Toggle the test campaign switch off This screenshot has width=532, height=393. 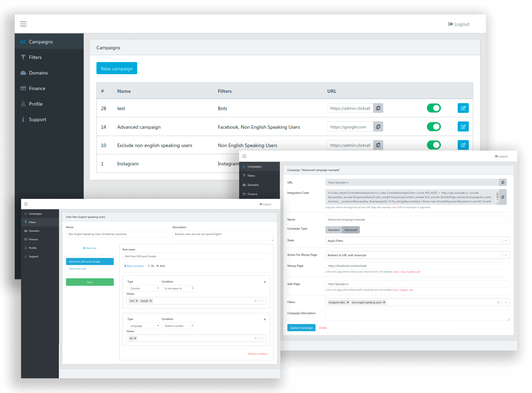434,108
